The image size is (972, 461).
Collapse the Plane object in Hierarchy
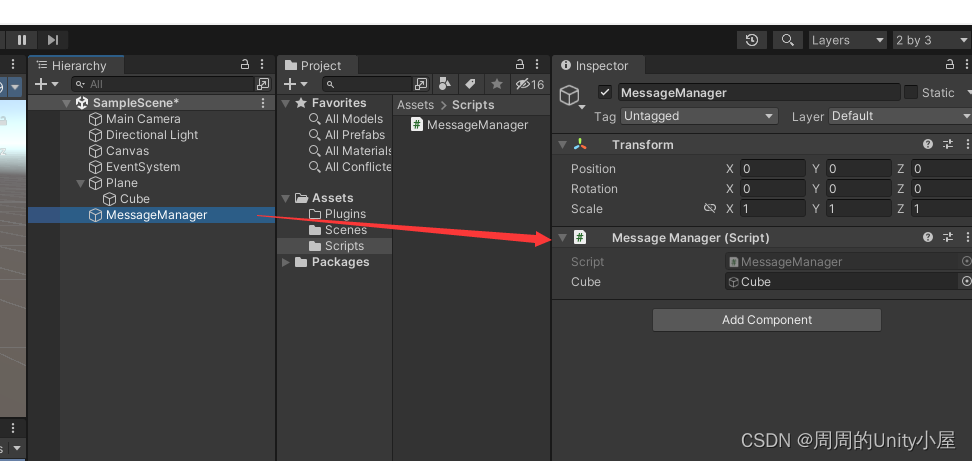(82, 183)
